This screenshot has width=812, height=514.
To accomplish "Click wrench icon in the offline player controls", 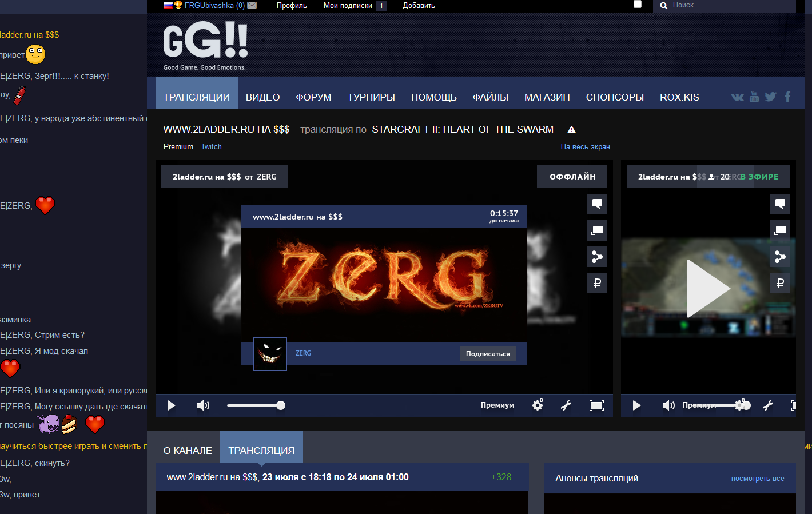I will click(x=566, y=405).
